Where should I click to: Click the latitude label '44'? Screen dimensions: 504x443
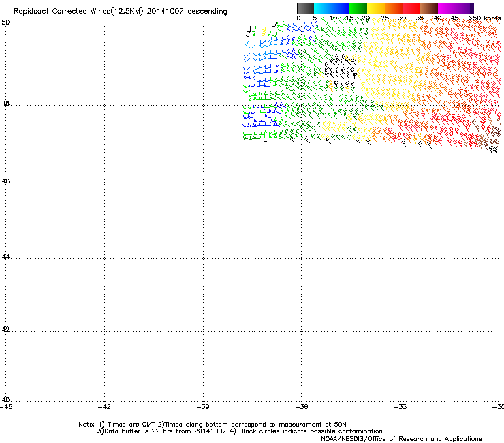[x=5, y=257]
